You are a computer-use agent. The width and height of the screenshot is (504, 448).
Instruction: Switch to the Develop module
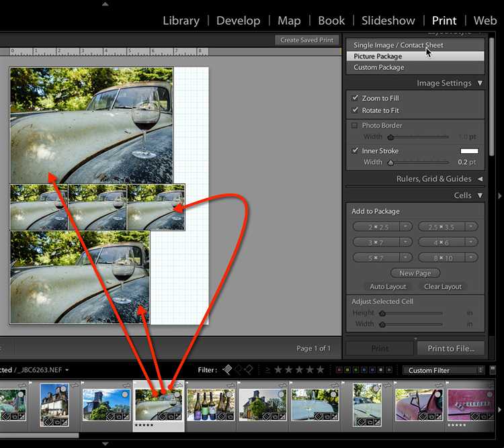[238, 21]
